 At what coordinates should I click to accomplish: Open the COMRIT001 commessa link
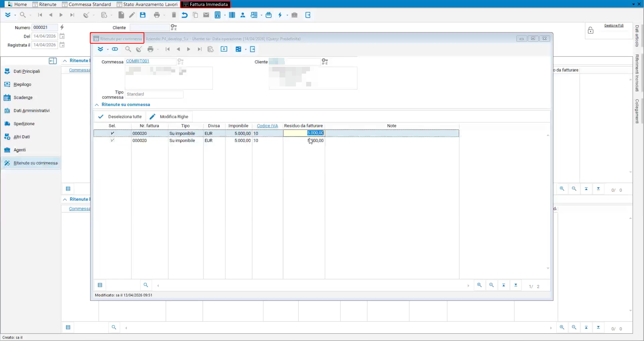pos(138,61)
